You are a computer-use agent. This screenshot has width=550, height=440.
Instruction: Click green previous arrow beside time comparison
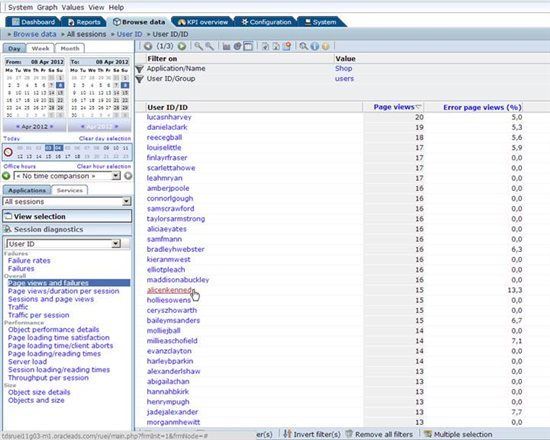pyautogui.click(x=6, y=176)
